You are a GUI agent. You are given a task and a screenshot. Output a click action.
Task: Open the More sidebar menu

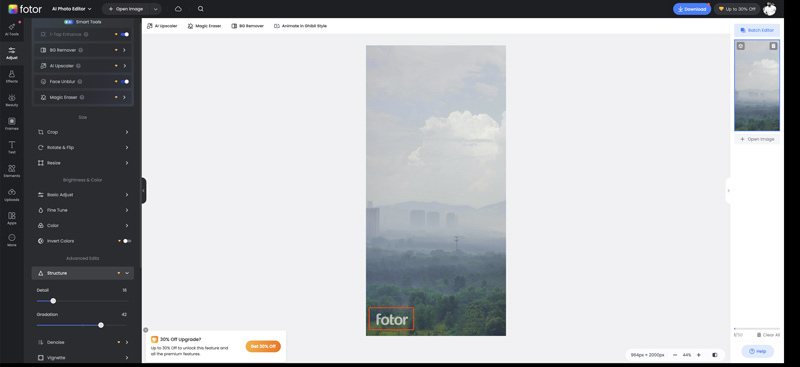(12, 240)
